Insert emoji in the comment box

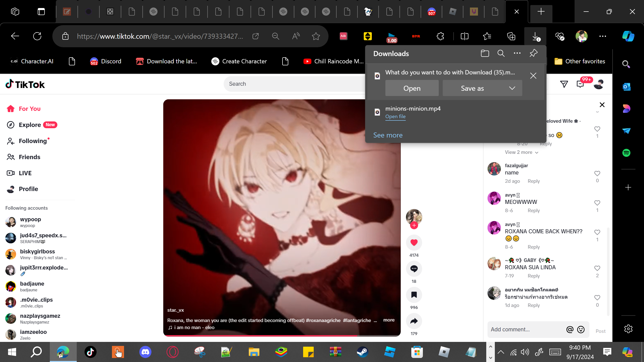pos(581,330)
